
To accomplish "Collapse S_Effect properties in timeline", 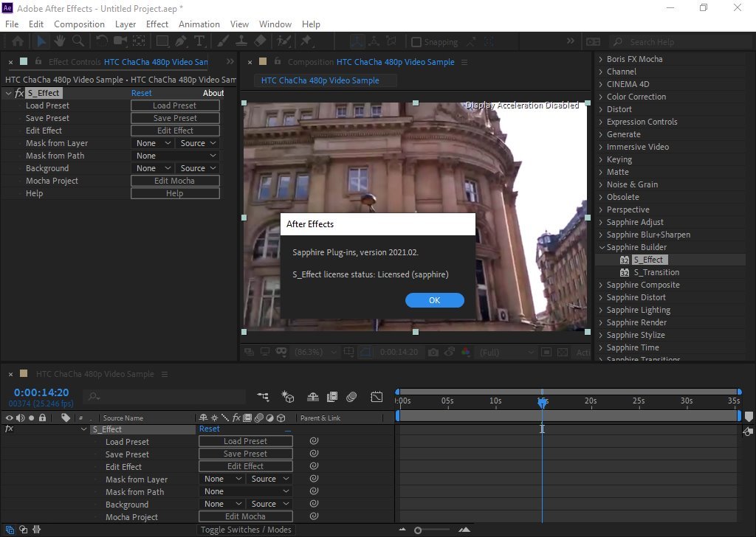I will tap(84, 429).
